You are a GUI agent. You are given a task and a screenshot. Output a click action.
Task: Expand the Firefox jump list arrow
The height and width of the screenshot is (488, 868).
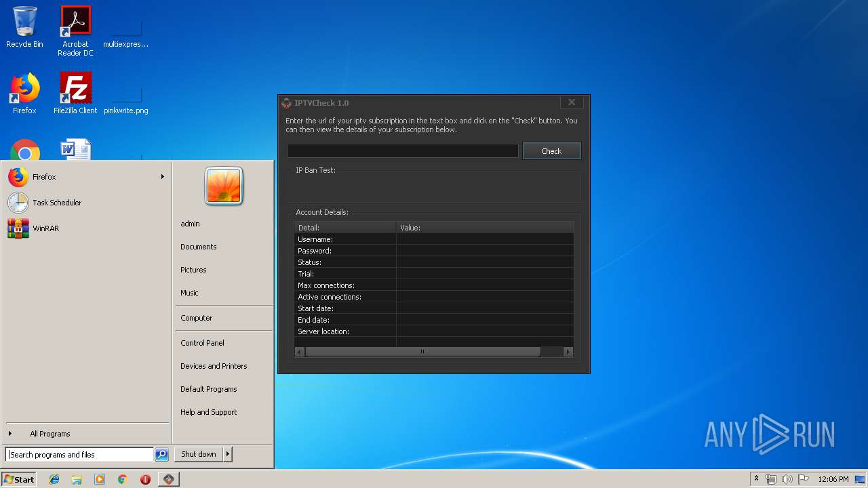(x=163, y=177)
